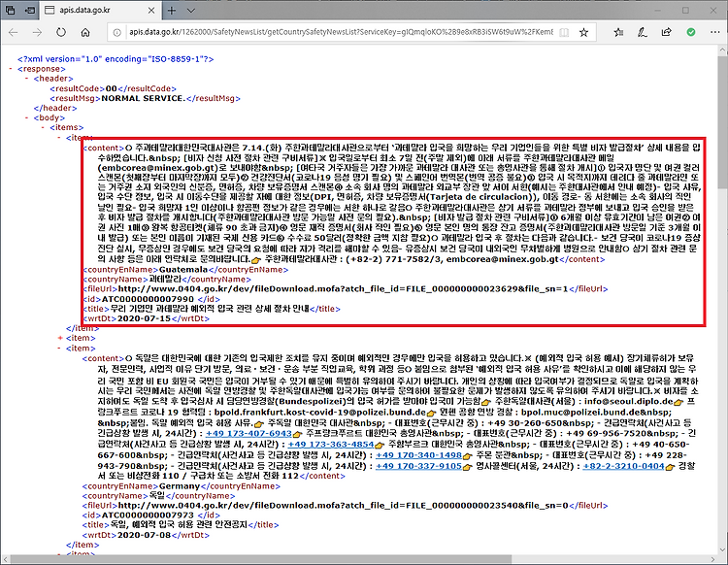Screen dimensions: 728x565
Task: Select countryName value 과테말라
Action: click(165, 279)
